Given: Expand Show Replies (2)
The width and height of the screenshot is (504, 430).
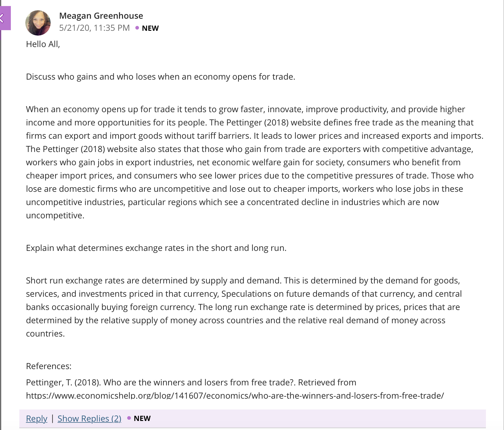Looking at the screenshot, I should 89,419.
